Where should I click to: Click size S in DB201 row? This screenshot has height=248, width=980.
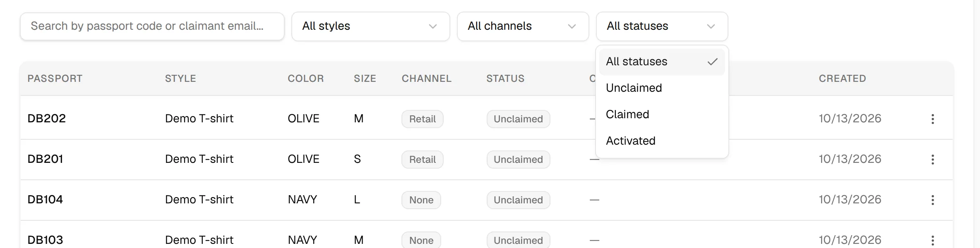tap(358, 159)
